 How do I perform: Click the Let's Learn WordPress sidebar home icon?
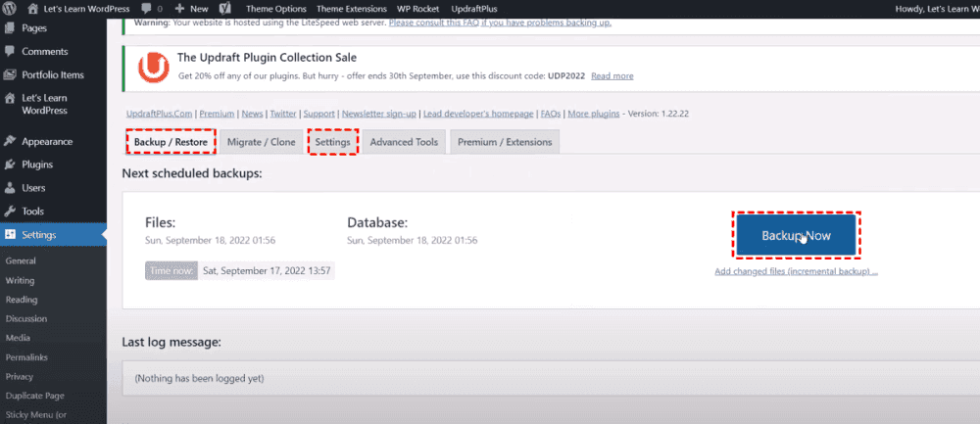[10, 98]
